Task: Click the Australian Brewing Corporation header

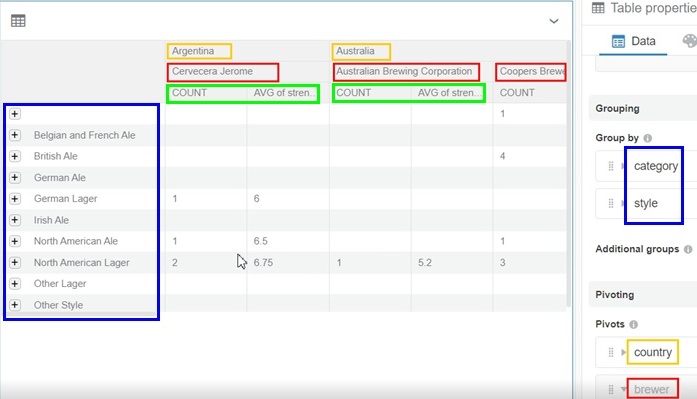Action: coord(404,72)
